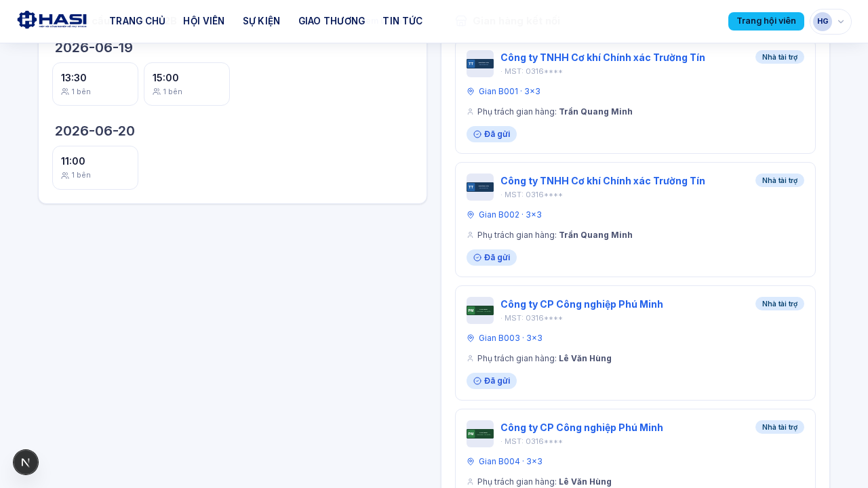Click the people icon under the 13:30 slot

pyautogui.click(x=65, y=91)
